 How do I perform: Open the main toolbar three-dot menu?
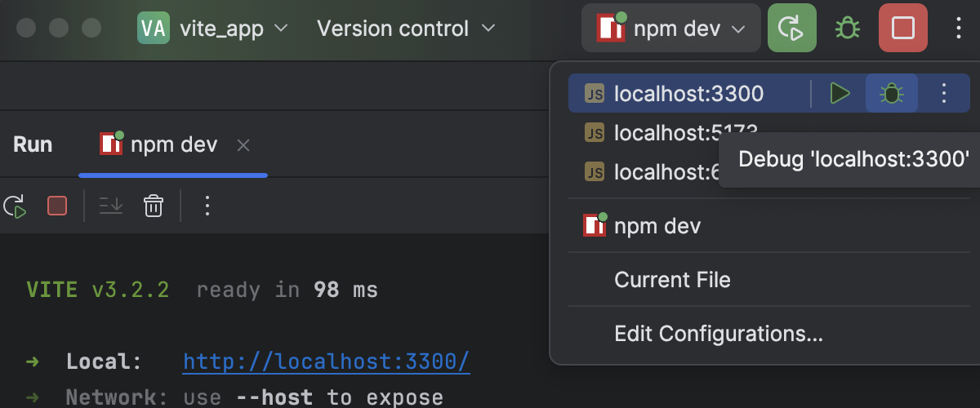959,29
